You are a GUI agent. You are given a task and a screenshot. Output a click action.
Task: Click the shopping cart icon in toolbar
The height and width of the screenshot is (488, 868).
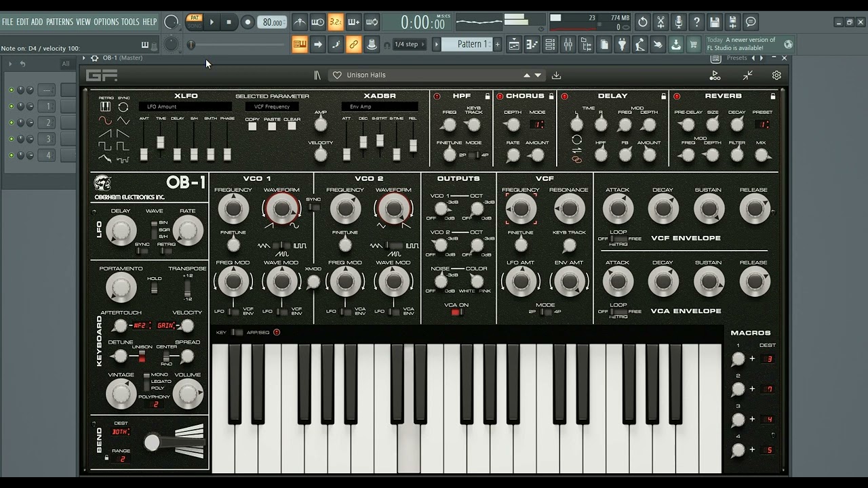pos(693,45)
